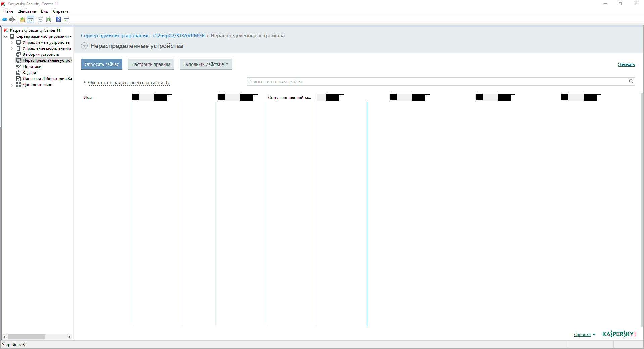Click the blue Back arrow in toolbar
The width and height of the screenshot is (644, 349).
click(x=4, y=20)
